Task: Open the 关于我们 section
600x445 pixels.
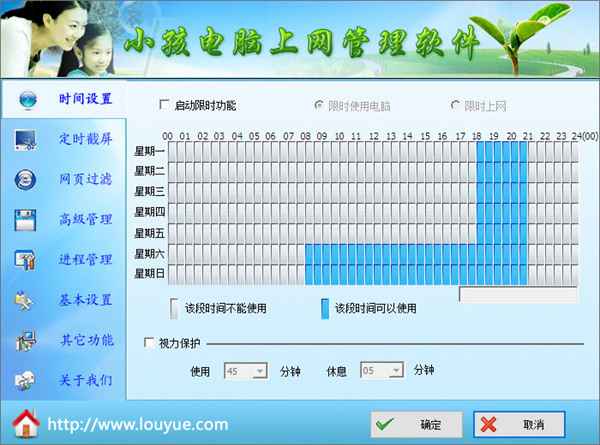Action: pyautogui.click(x=85, y=380)
